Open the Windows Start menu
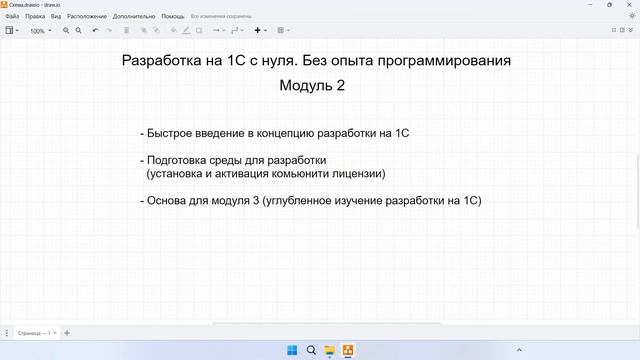The width and height of the screenshot is (640, 360). (292, 350)
